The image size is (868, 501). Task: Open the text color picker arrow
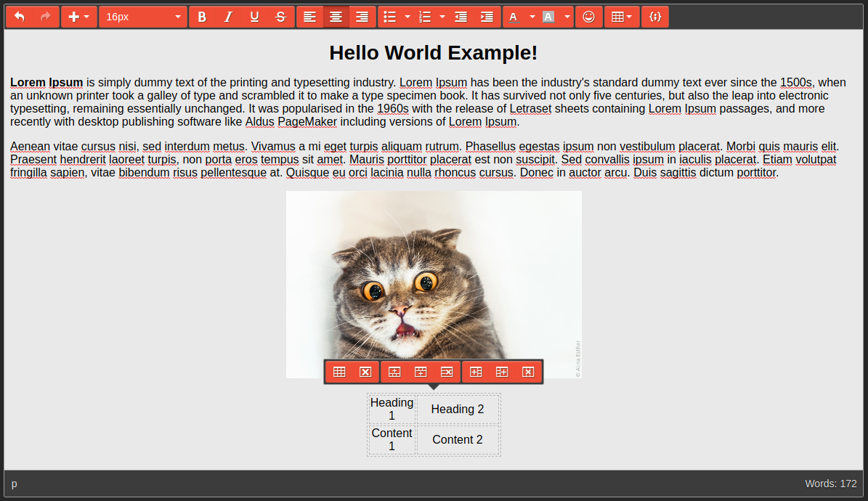(532, 17)
